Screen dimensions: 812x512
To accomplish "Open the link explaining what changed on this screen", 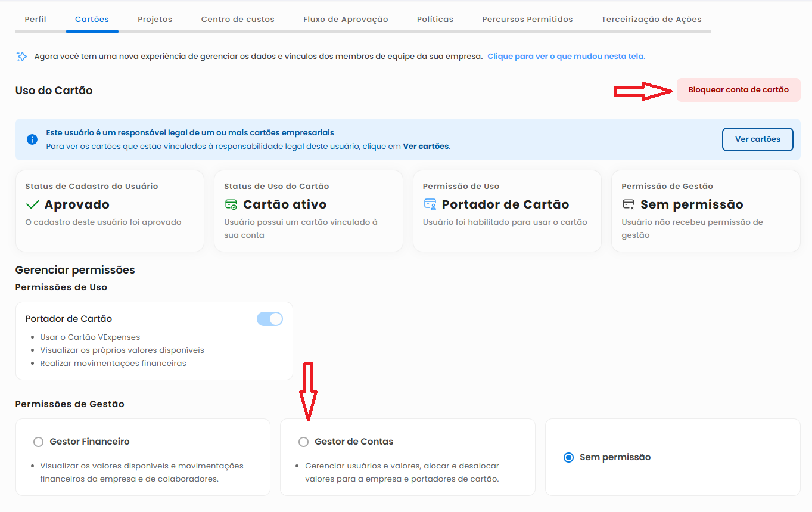I will pos(566,57).
